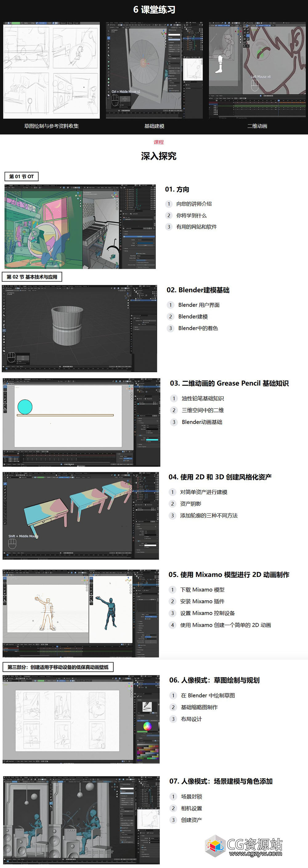The width and height of the screenshot is (308, 868).
Task: Select 使用 Mixamo 创建一个简单的 2D 动画 item
Action: tap(226, 625)
